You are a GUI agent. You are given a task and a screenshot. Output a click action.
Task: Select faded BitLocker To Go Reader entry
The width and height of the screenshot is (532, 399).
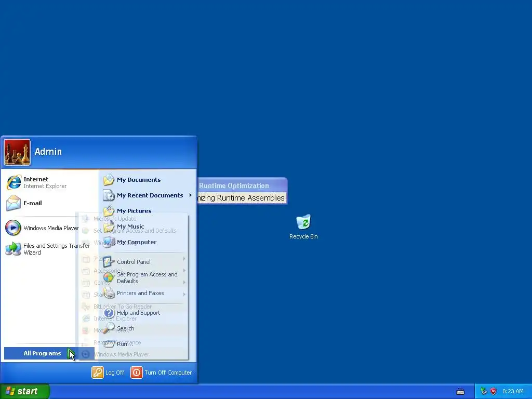123,307
